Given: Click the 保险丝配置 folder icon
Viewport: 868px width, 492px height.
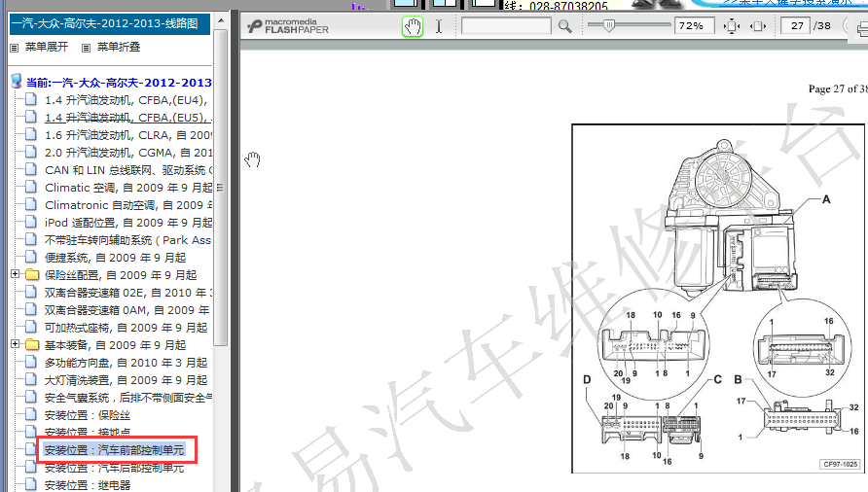Looking at the screenshot, I should pyautogui.click(x=33, y=275).
